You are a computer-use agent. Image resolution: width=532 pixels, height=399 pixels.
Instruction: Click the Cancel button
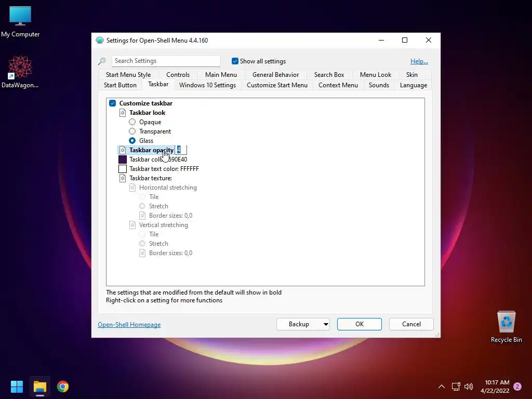click(x=411, y=324)
